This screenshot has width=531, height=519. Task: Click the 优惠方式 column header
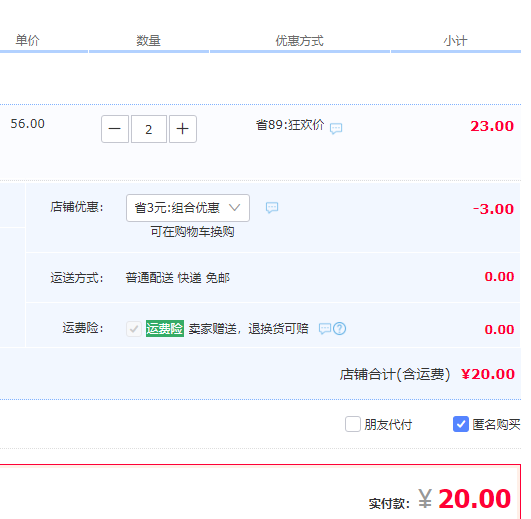299,41
